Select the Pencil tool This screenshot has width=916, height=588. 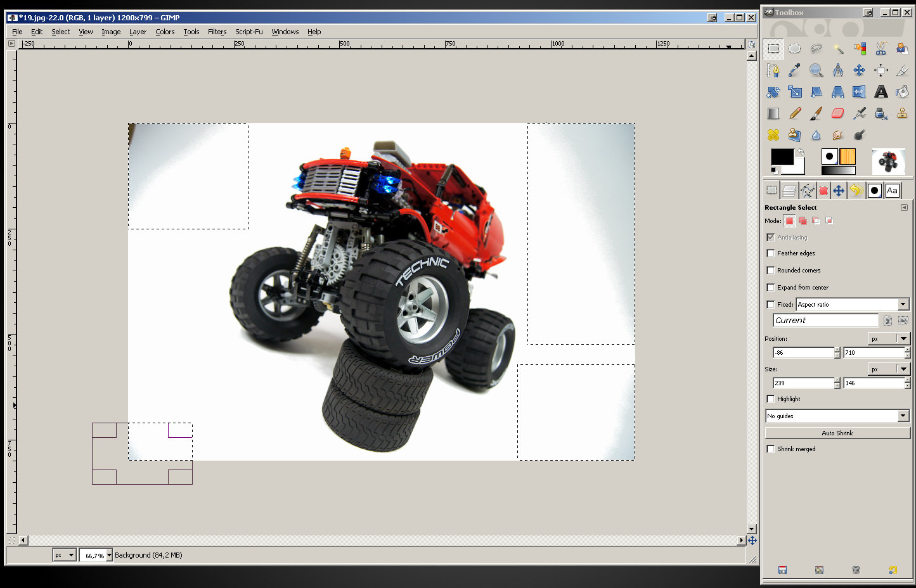[795, 113]
